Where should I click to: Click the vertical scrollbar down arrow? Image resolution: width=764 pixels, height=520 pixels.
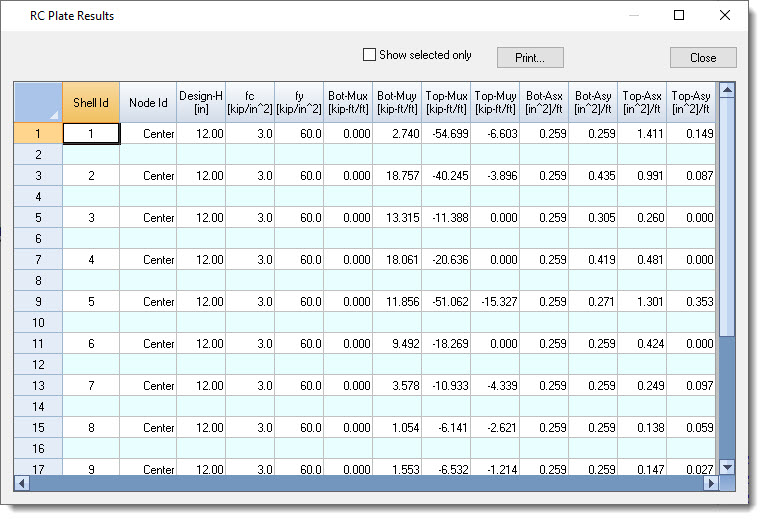(727, 466)
